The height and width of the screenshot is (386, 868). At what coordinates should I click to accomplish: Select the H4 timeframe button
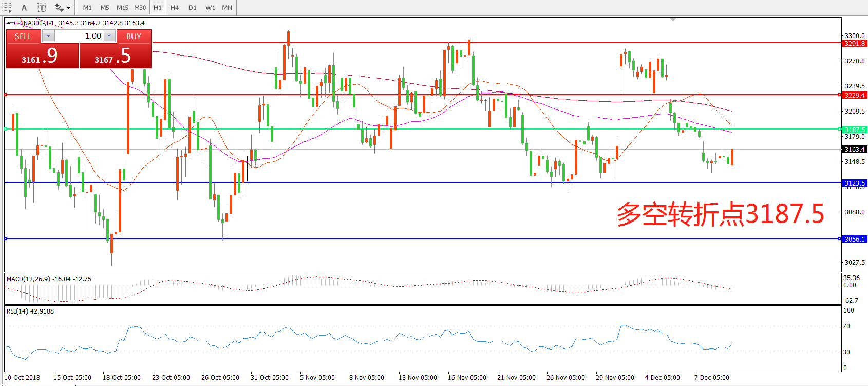pos(175,8)
